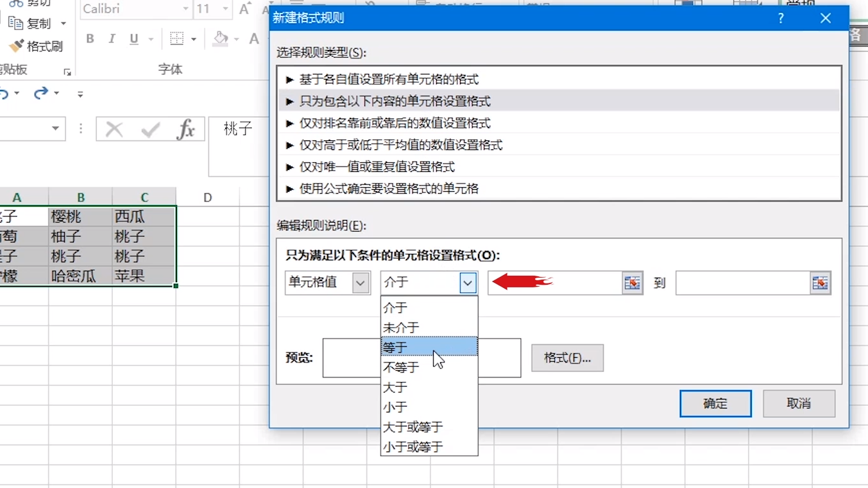Click cell containing 苹果
Screen dimensions: 868x488
pos(144,276)
